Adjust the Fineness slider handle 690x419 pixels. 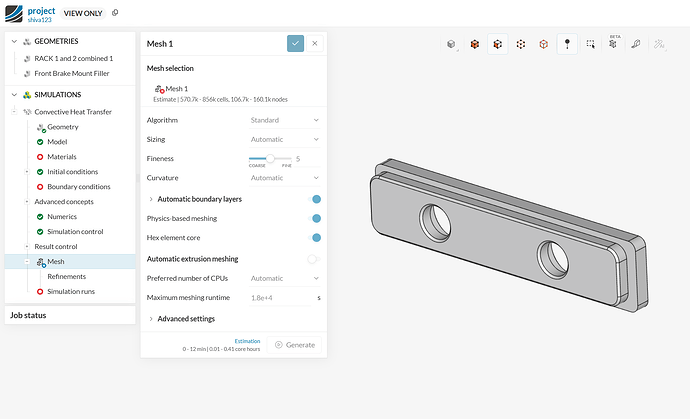[x=270, y=158]
